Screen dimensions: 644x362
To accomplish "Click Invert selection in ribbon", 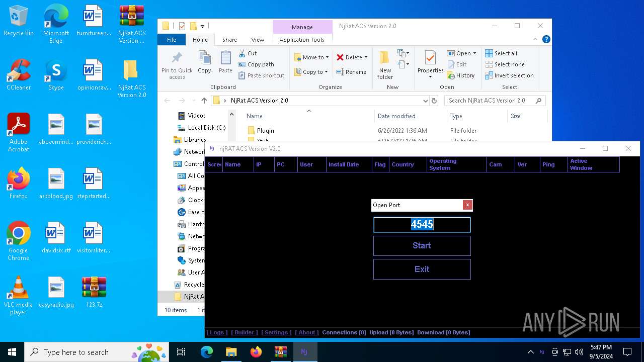I will tap(509, 75).
